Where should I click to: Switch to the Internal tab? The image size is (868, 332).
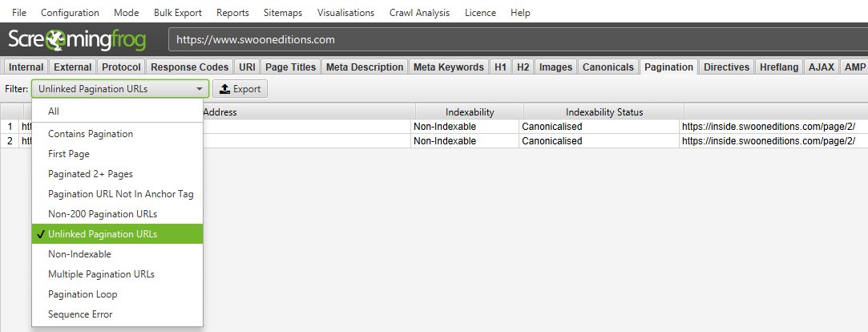coord(26,67)
